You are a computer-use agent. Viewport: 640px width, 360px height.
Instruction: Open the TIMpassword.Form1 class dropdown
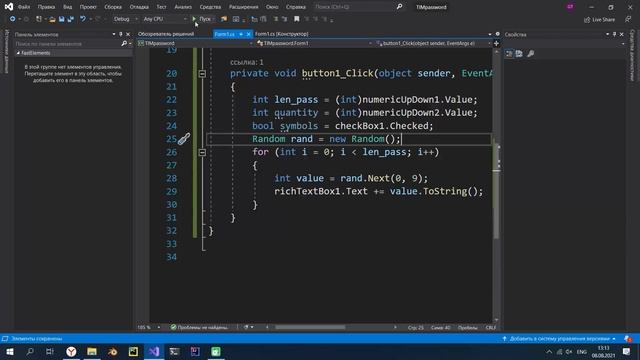tap(314, 43)
